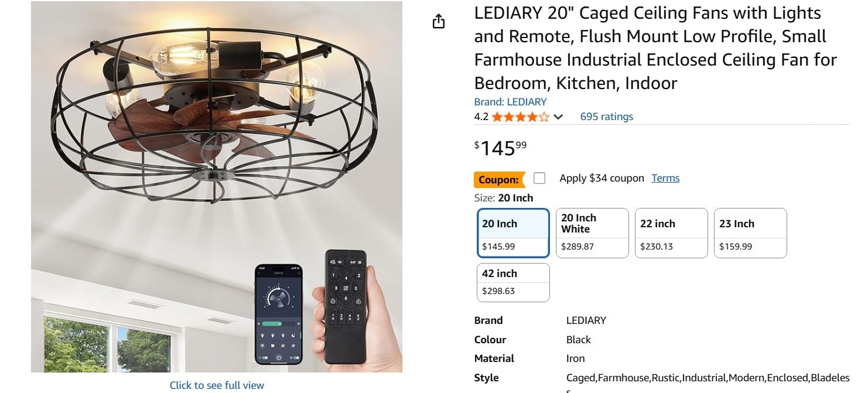868x393 pixels.
Task: Tick the Apply $34 coupon checkbox
Action: coord(539,178)
